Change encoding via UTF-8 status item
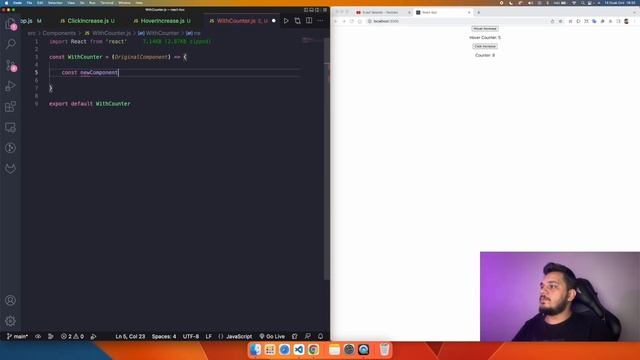This screenshot has height=360, width=640. (x=191, y=336)
